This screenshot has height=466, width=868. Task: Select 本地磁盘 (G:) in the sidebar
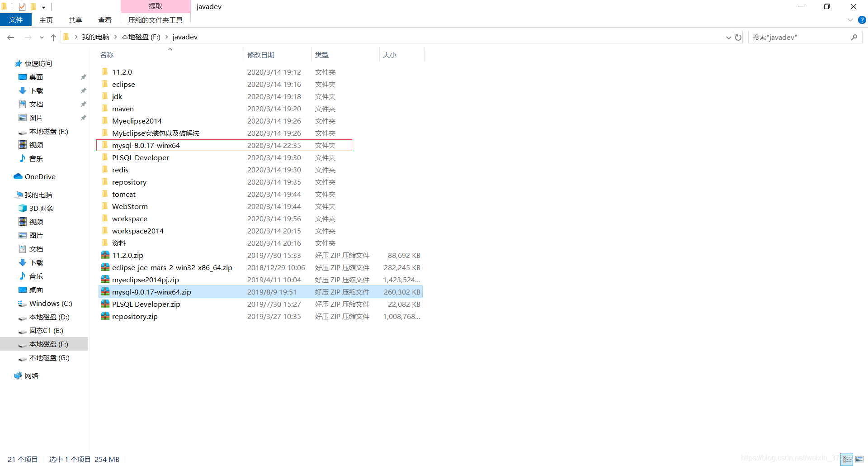pyautogui.click(x=49, y=357)
